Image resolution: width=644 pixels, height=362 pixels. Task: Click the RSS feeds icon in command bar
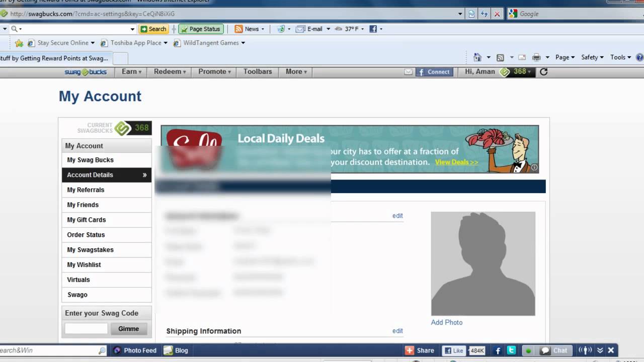(x=500, y=57)
